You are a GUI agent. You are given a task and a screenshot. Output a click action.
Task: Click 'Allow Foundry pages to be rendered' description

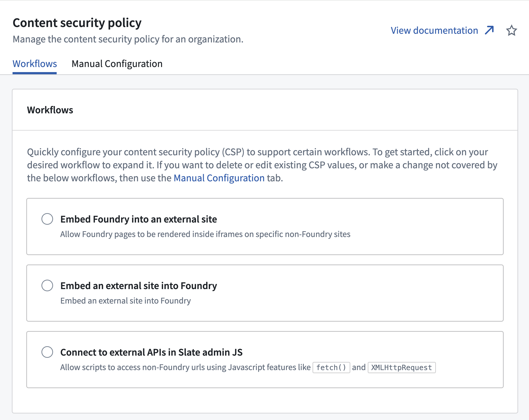click(205, 234)
